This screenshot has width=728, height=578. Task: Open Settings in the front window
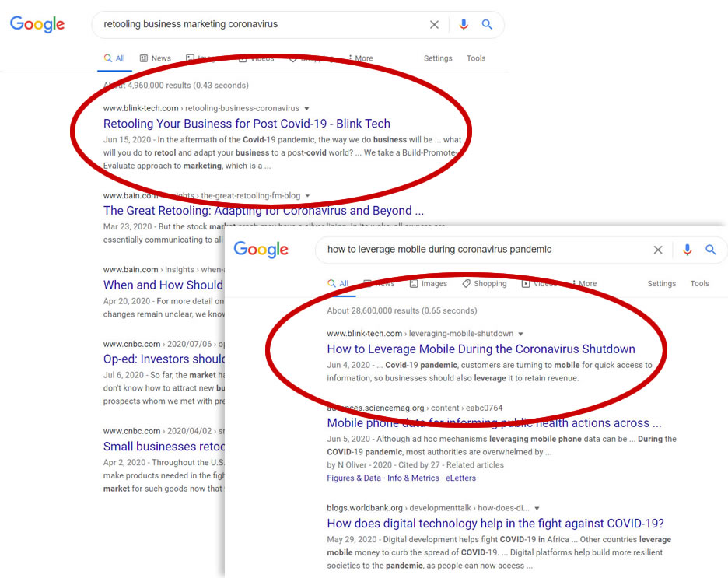click(x=662, y=284)
